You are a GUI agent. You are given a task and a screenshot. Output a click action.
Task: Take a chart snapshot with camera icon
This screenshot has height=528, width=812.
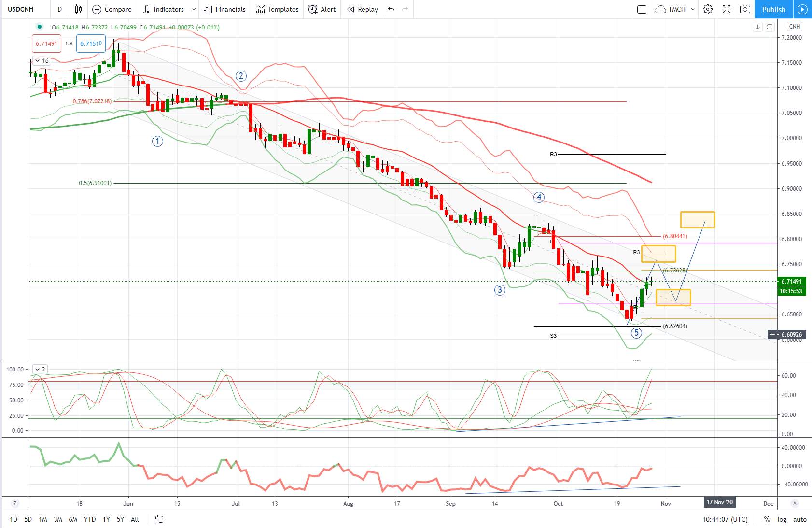(x=745, y=9)
